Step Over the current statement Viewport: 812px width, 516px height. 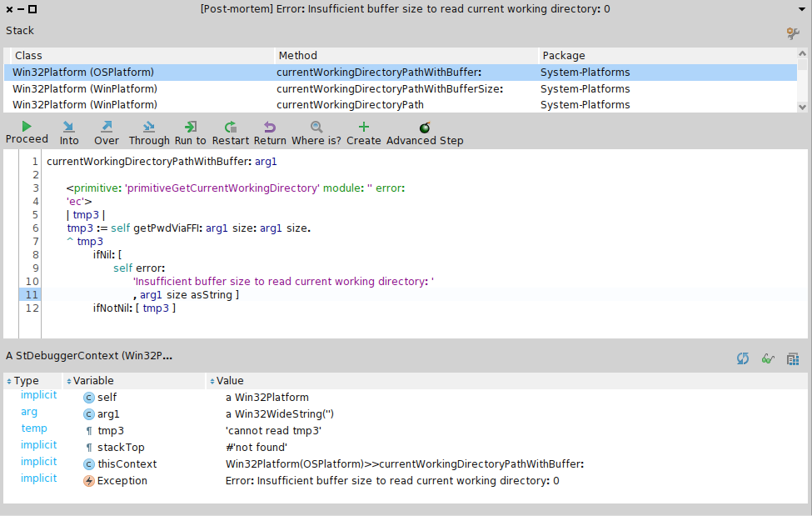107,133
